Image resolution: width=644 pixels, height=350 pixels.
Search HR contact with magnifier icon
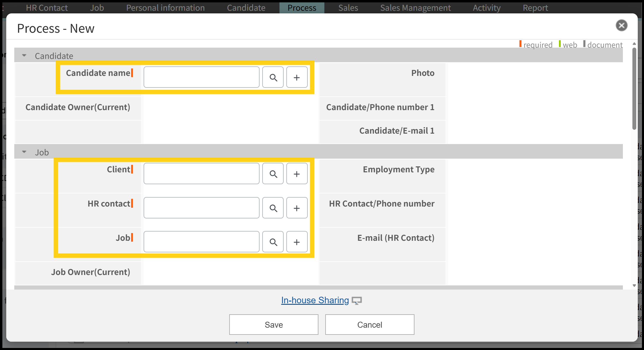pos(273,208)
